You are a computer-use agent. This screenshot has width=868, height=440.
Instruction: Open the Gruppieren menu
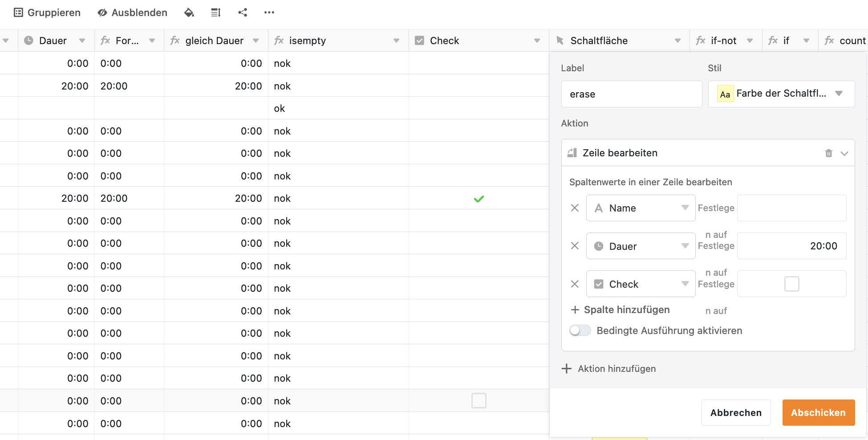(x=47, y=12)
